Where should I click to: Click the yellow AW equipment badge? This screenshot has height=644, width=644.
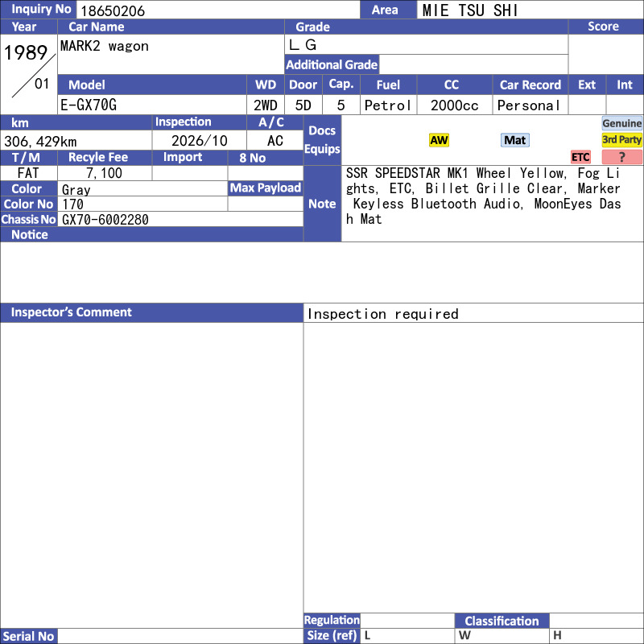pos(439,140)
